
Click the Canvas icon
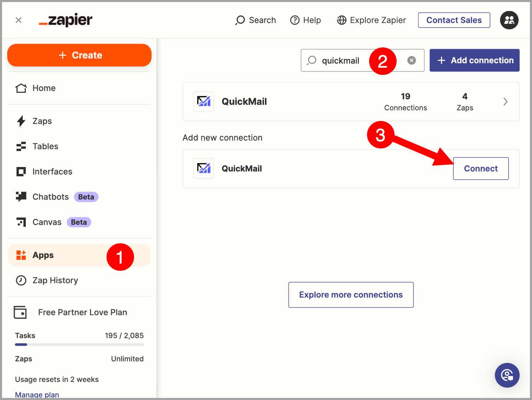coord(21,222)
